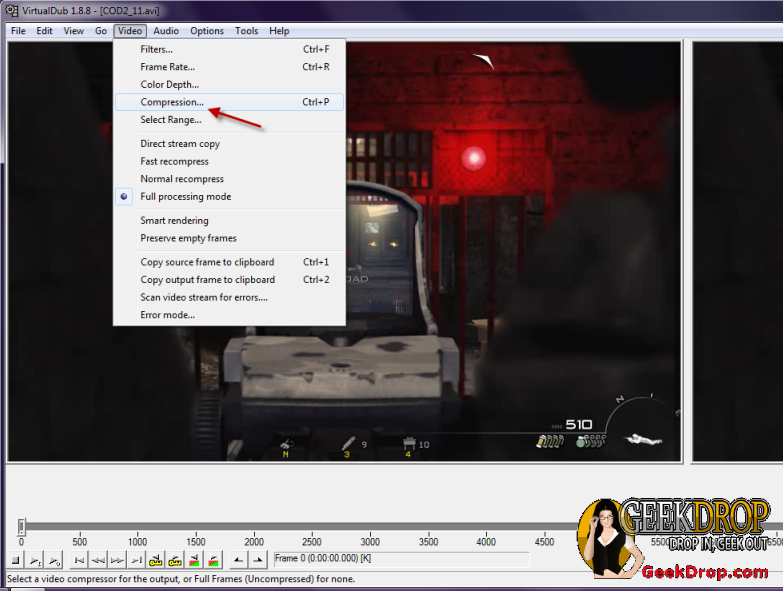Choose Fast recompress mode

click(x=174, y=161)
